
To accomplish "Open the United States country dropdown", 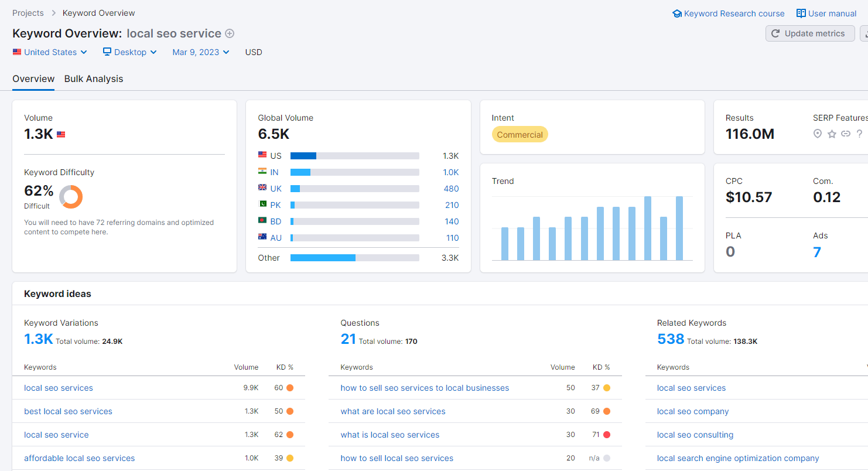I will tap(50, 52).
